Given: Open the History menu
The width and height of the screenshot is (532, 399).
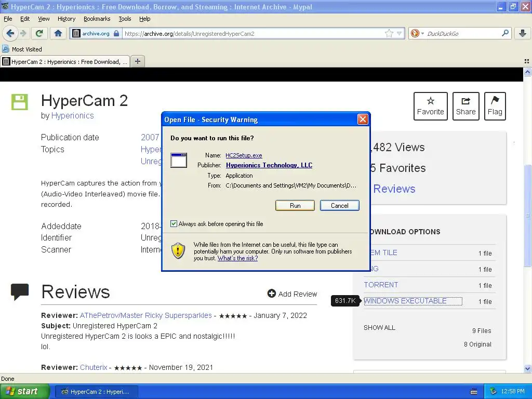Looking at the screenshot, I should 66,19.
